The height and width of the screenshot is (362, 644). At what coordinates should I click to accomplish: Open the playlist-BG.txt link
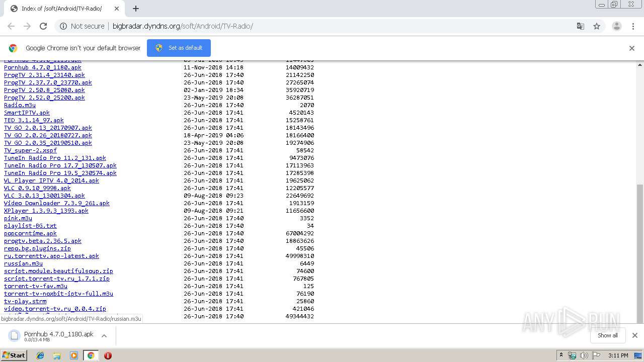pos(30,226)
